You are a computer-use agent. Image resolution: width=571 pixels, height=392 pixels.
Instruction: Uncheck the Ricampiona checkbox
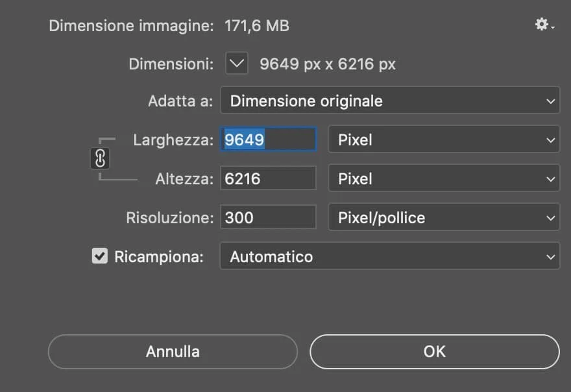(100, 256)
